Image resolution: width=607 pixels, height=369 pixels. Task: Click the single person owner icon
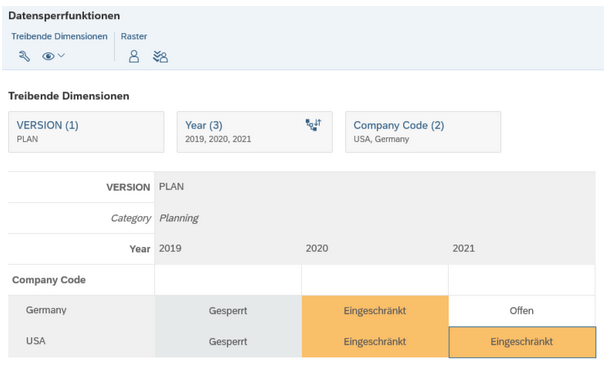[x=134, y=57]
